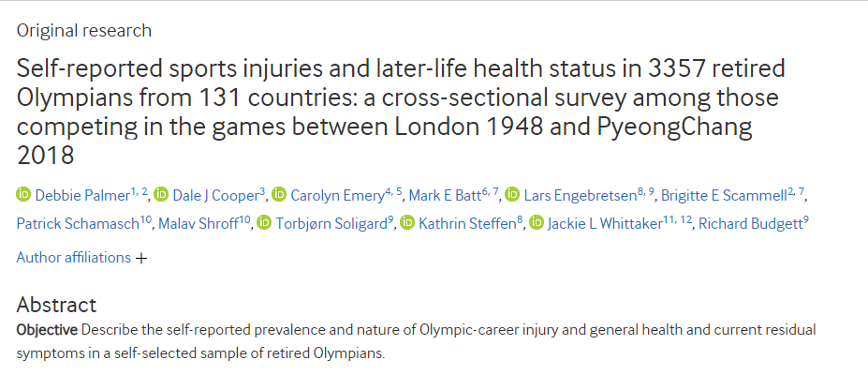
Task: Click the Abstract heading
Action: tap(56, 305)
